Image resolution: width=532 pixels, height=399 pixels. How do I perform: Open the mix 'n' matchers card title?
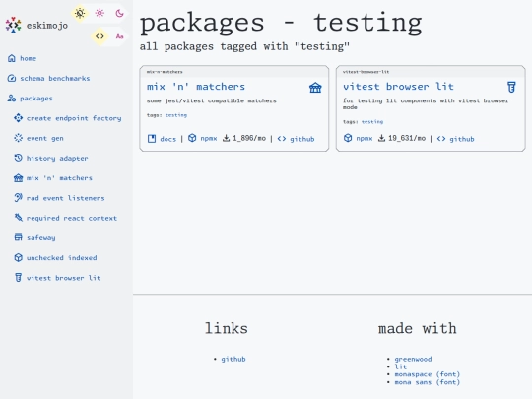tap(196, 87)
